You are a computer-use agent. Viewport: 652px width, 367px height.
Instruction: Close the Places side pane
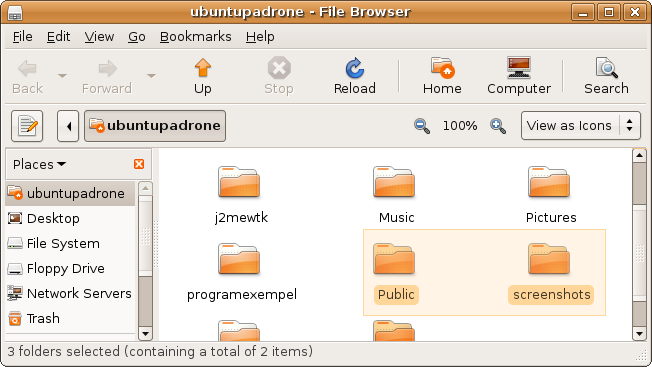coord(139,164)
